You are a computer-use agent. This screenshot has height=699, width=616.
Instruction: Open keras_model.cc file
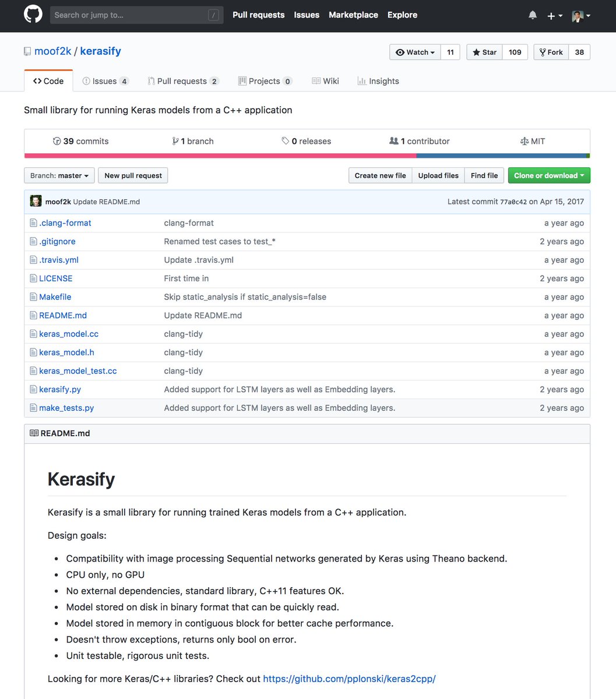pos(69,334)
